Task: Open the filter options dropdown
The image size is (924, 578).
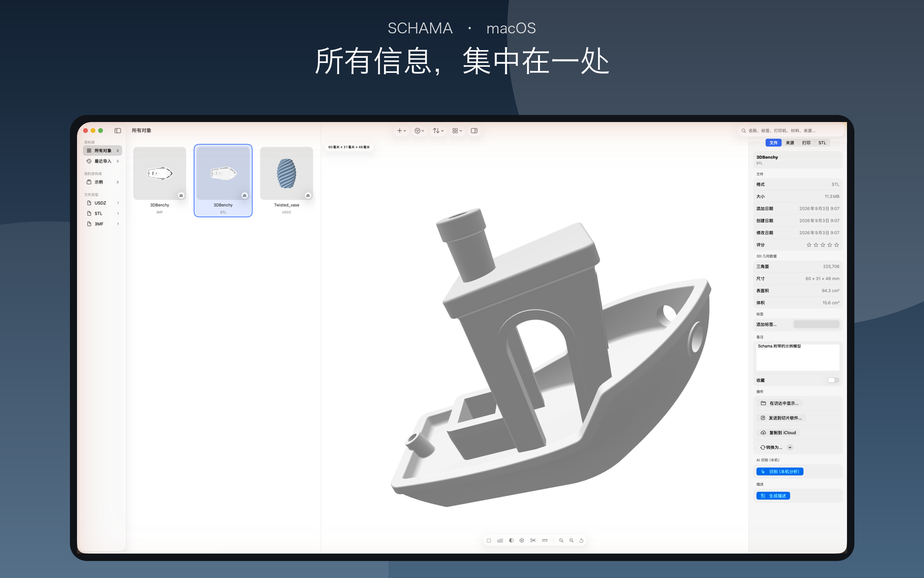Action: (x=419, y=131)
